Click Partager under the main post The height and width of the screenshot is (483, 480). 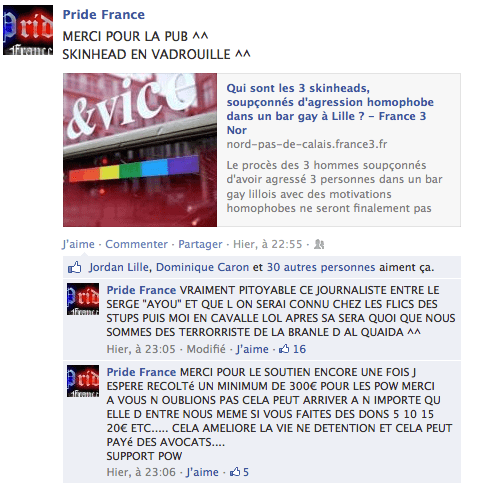[200, 244]
